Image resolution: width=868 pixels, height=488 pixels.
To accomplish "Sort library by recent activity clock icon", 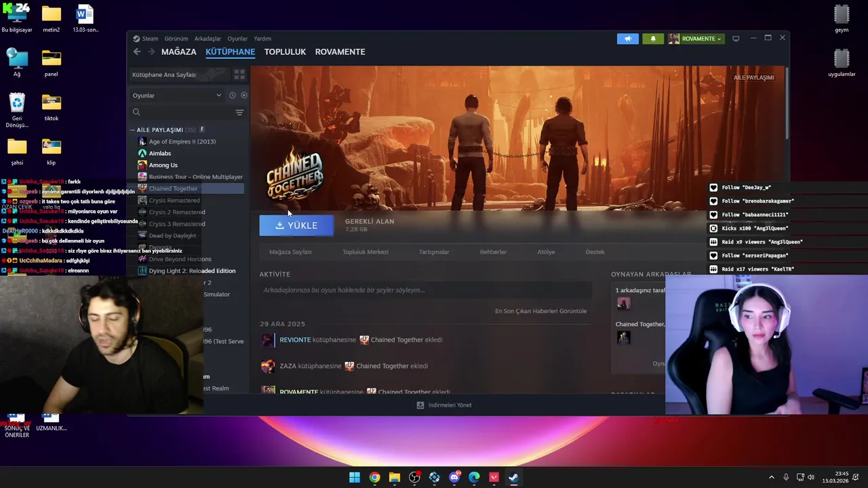I will (232, 96).
